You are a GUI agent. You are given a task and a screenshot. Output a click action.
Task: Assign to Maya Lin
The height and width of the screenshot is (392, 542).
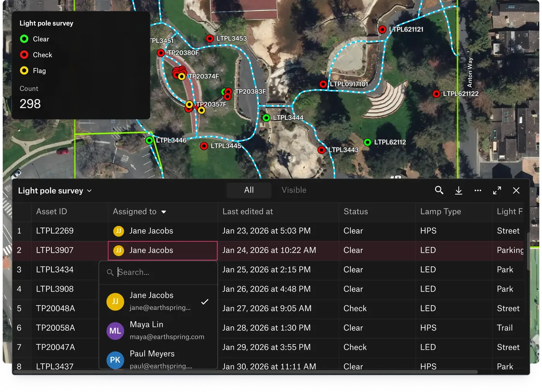pyautogui.click(x=158, y=330)
